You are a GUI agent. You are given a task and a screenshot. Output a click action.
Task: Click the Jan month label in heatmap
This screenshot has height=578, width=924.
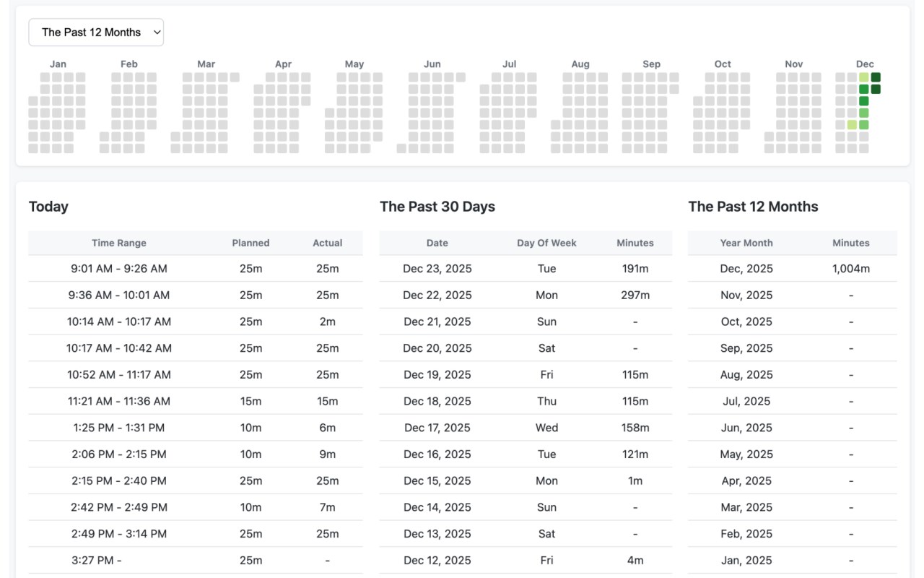(x=58, y=64)
